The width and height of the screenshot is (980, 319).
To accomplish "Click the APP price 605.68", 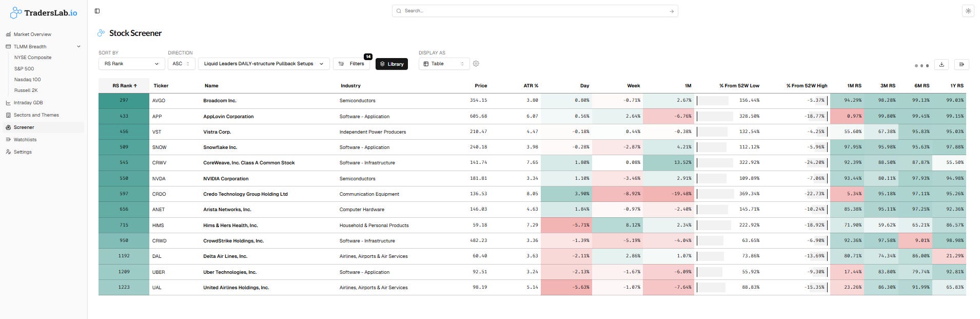I will [x=479, y=116].
